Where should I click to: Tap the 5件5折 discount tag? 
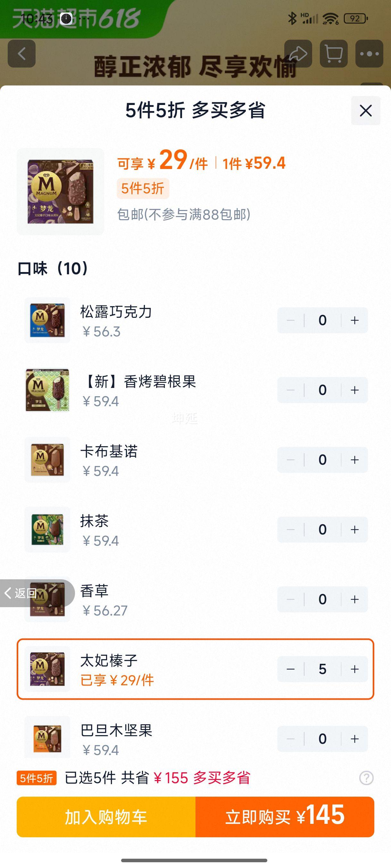pyautogui.click(x=143, y=189)
